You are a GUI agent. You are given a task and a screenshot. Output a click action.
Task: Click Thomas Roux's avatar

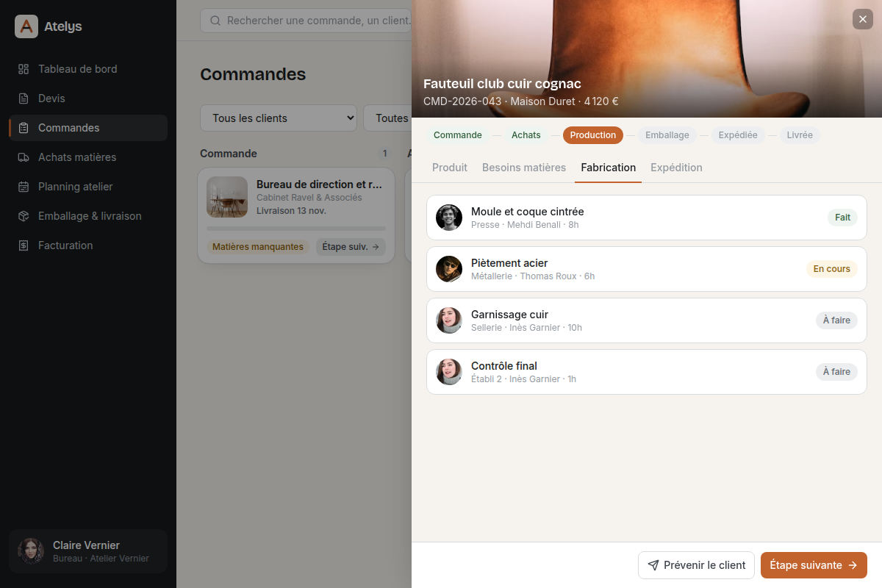[449, 269]
